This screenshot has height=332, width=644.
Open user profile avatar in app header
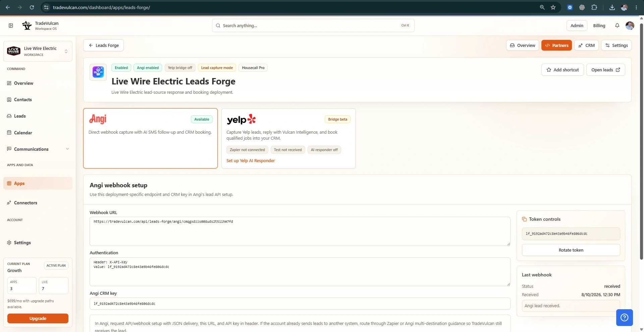[630, 25]
